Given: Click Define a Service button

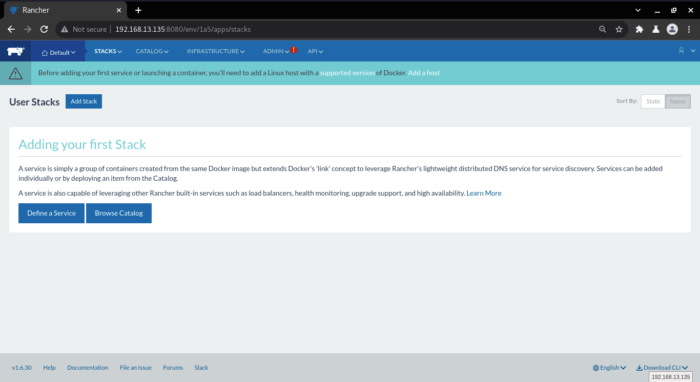Looking at the screenshot, I should coord(51,213).
